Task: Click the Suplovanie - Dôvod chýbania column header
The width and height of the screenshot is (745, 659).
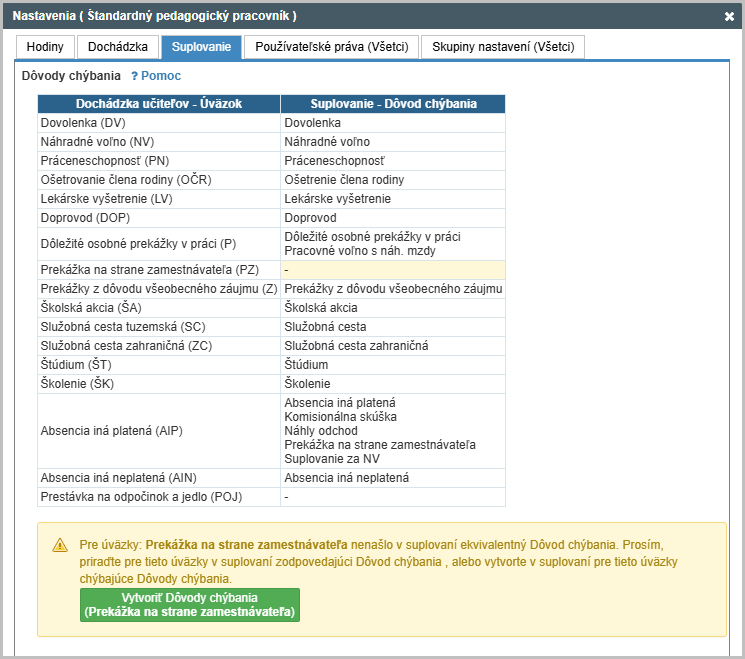Action: pos(393,103)
